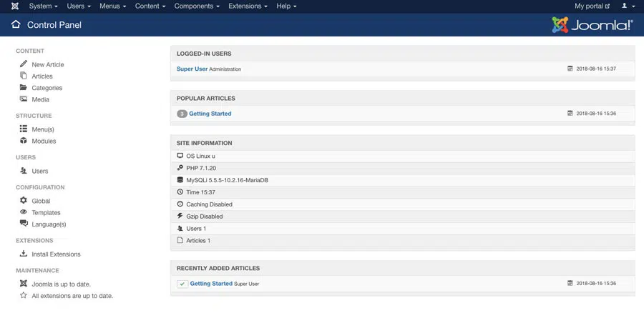Click the Articles copy icon in sidebar
The height and width of the screenshot is (313, 644).
click(24, 76)
